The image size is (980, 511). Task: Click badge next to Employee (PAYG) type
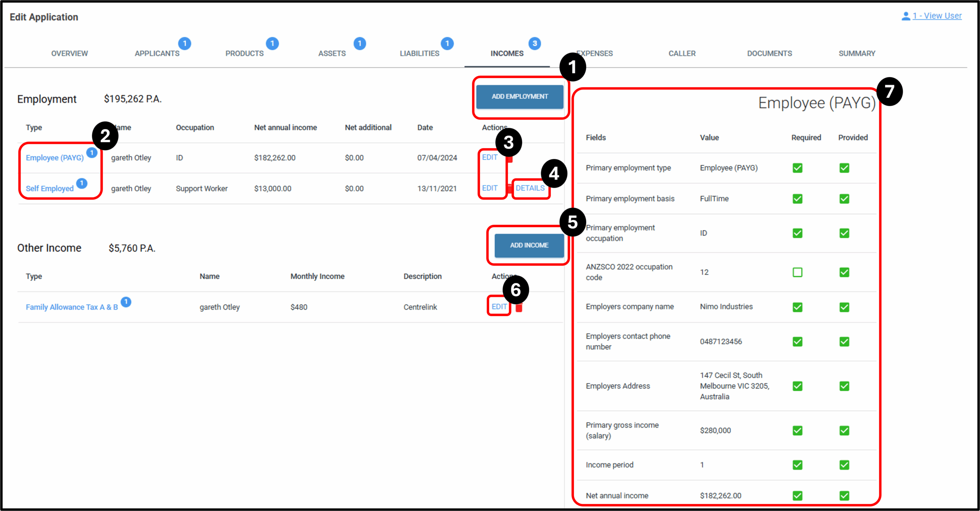coord(92,153)
